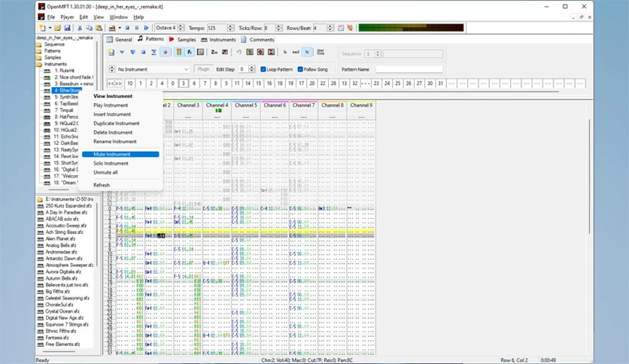Select order list entry 32

[354, 83]
